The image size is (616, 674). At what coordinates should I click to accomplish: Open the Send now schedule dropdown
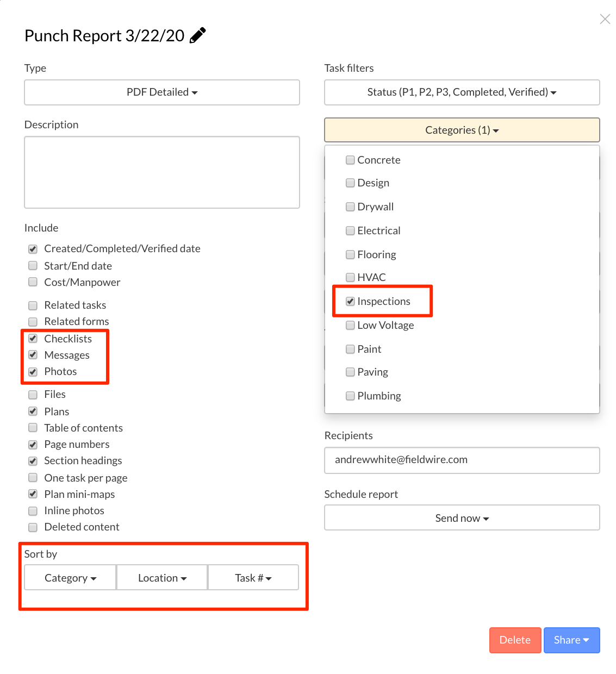462,517
